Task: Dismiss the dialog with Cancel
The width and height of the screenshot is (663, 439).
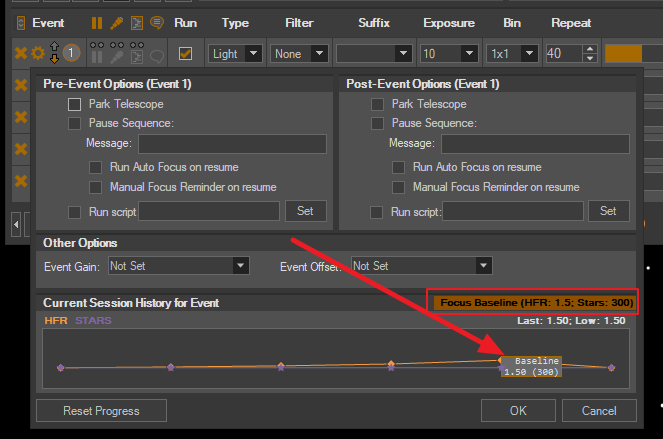Action: 599,411
